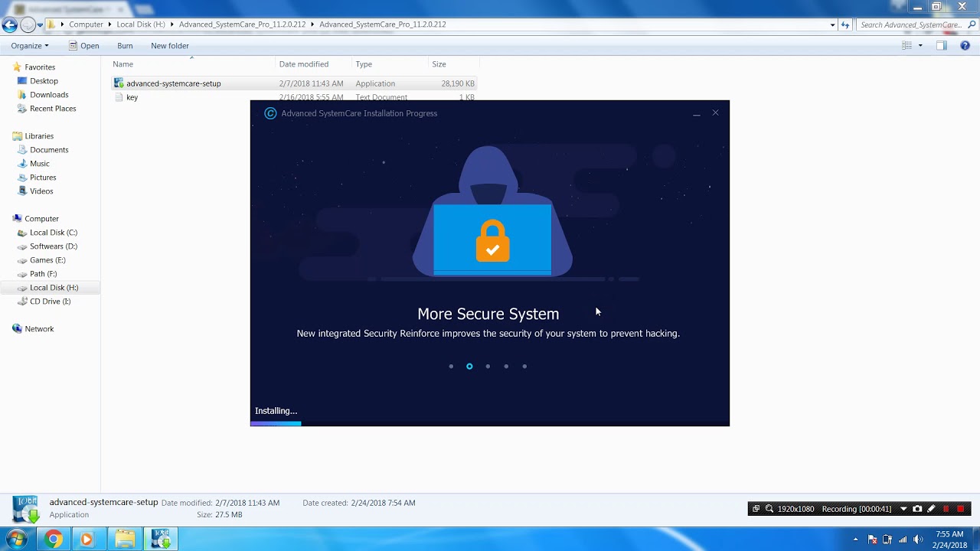
Task: Click Burn in the Explorer toolbar
Action: (125, 46)
